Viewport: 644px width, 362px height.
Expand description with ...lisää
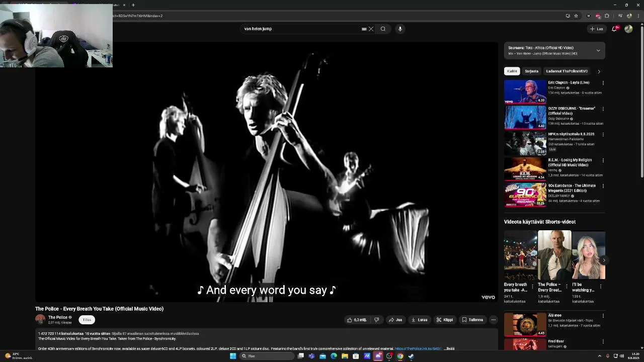click(x=449, y=348)
